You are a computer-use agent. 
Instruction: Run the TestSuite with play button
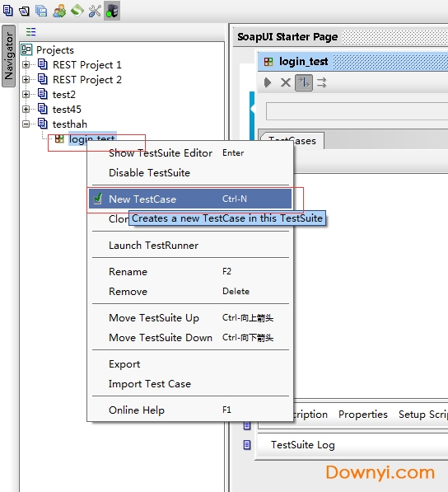point(268,83)
